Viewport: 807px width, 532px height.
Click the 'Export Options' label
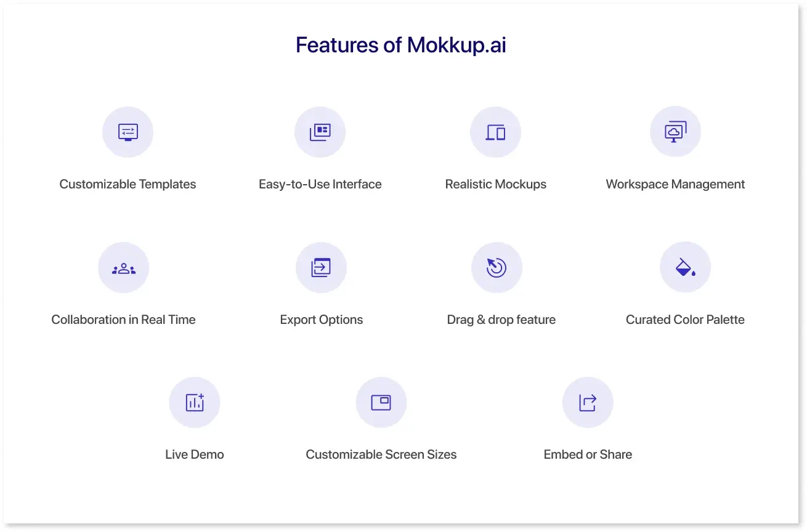(x=322, y=320)
